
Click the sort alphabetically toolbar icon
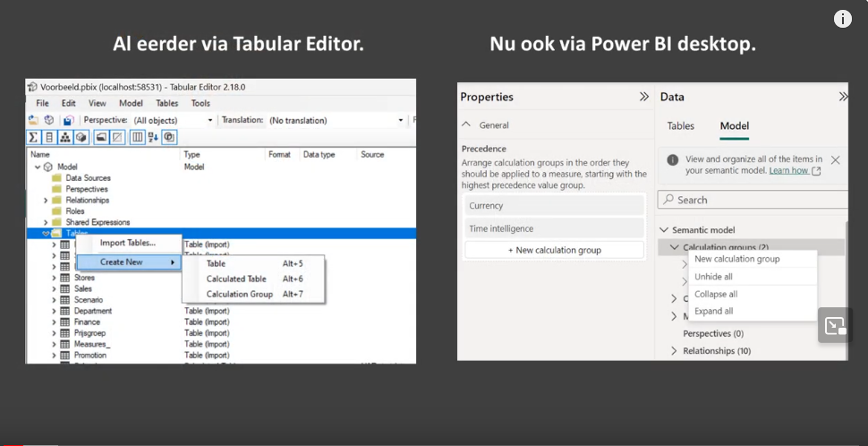click(153, 137)
